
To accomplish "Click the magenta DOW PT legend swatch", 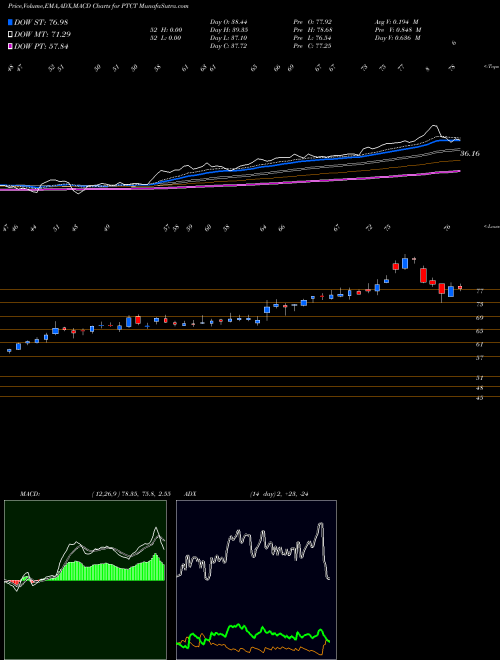I will pos(10,46).
